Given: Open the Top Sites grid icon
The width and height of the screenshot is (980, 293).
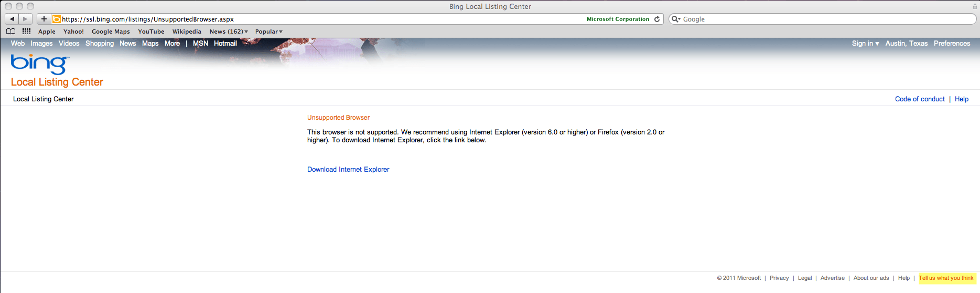Looking at the screenshot, I should point(26,32).
